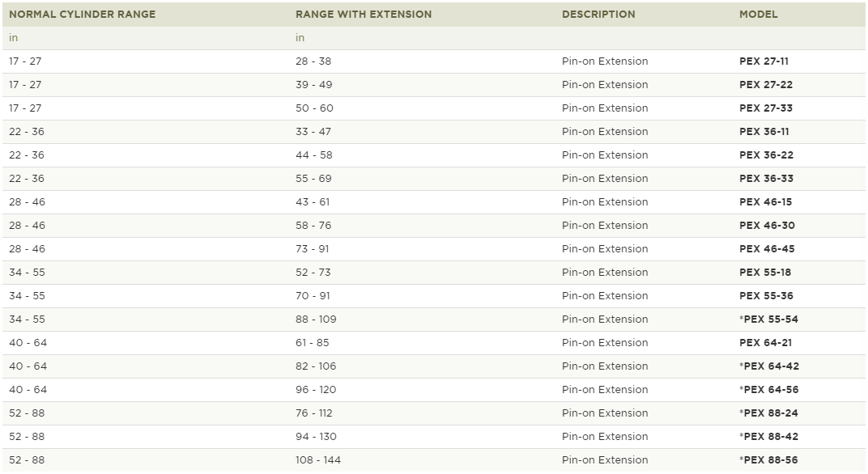The width and height of the screenshot is (868, 474).
Task: Open the PEX 27-11 model link
Action: (764, 61)
